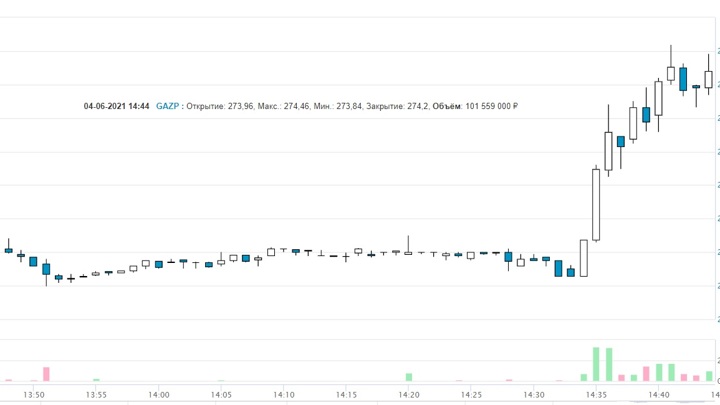This screenshot has width=720, height=405.
Task: Click the green volume bar at 14:20
Action: click(408, 377)
